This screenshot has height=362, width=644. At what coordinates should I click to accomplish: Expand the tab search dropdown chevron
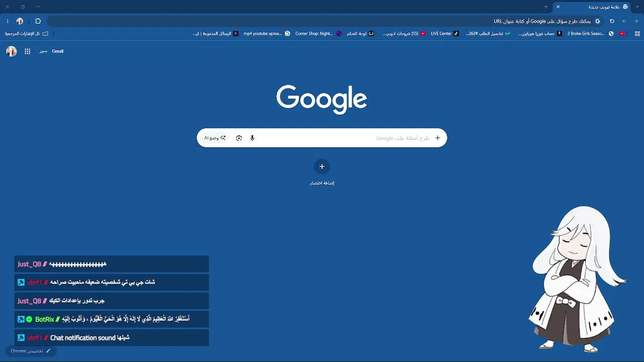point(637,7)
